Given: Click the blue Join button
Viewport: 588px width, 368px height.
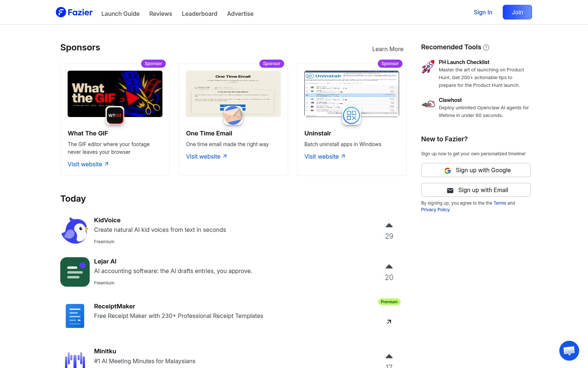Looking at the screenshot, I should (x=517, y=12).
